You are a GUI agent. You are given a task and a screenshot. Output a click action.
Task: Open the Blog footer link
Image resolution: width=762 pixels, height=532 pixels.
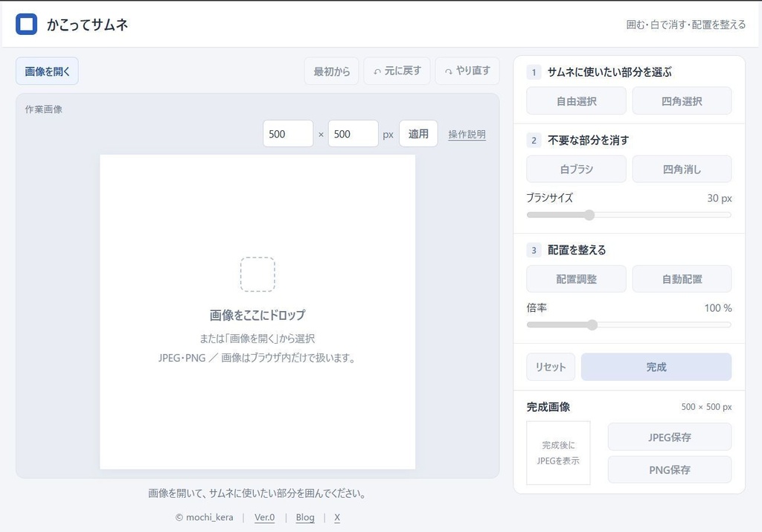305,517
